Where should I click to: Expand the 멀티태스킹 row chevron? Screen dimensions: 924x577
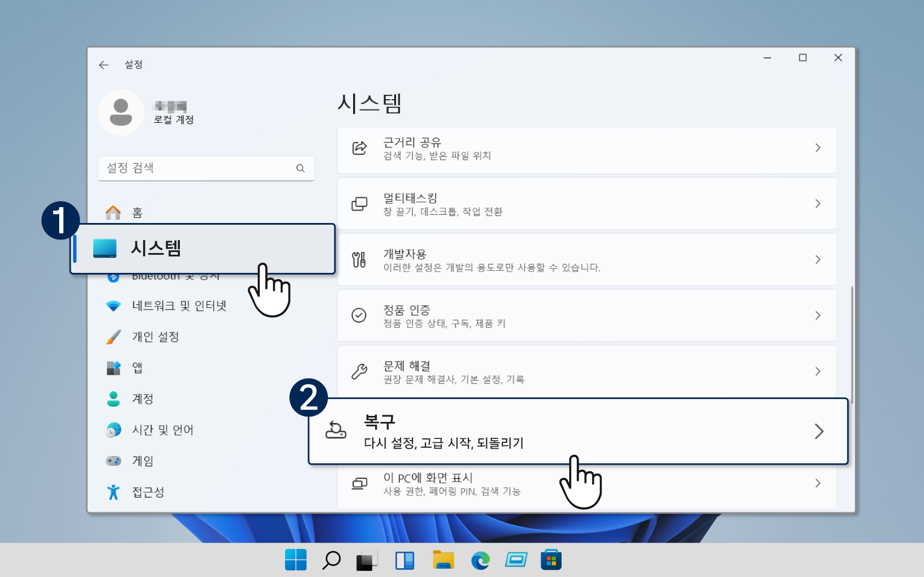pyautogui.click(x=818, y=204)
